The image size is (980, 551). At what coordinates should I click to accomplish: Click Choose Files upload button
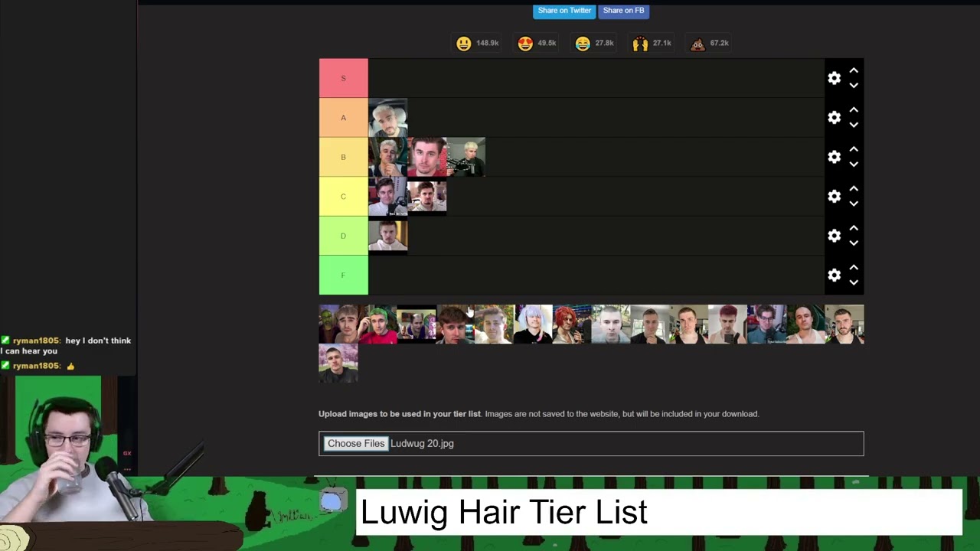(x=356, y=444)
